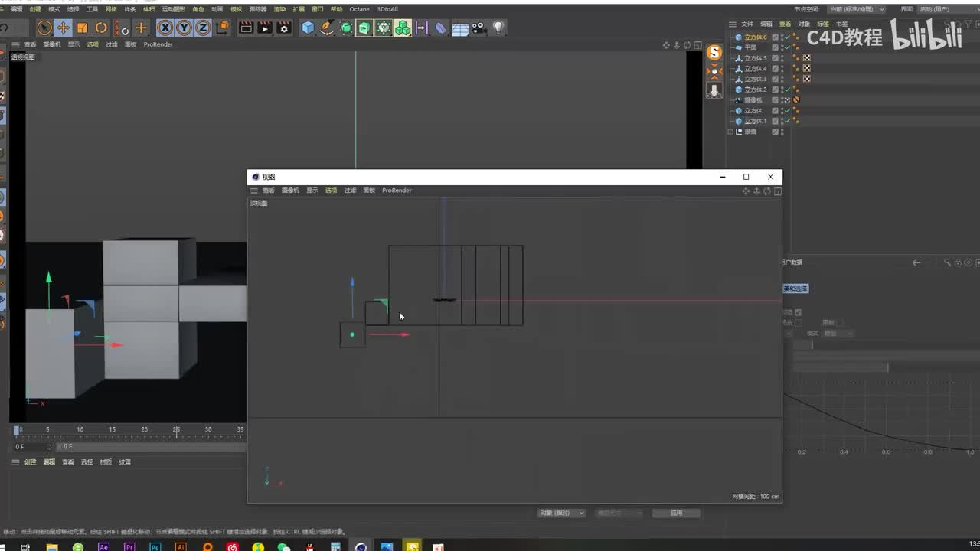Toggle X axis lock button

coord(165,28)
